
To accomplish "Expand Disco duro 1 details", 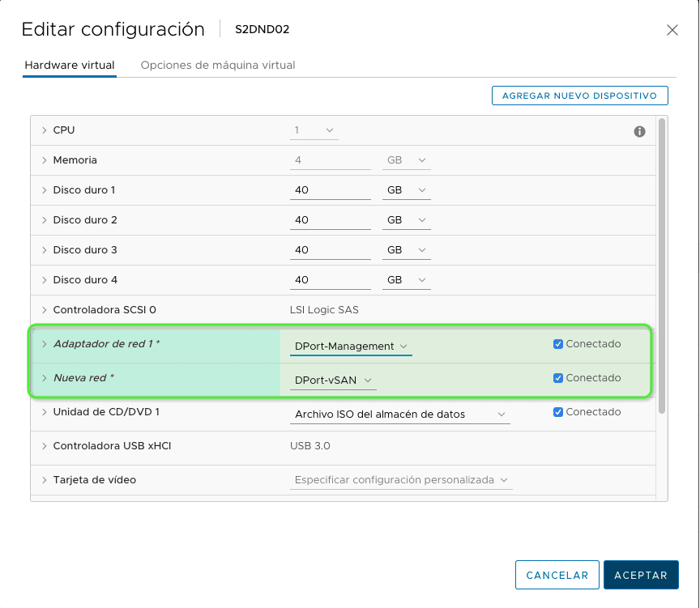I will point(44,189).
